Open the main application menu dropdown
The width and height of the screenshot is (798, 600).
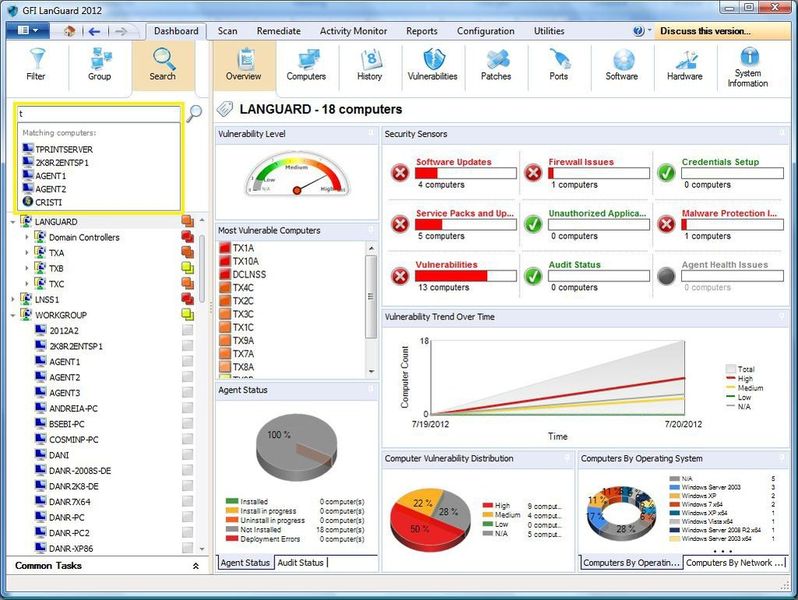(x=27, y=31)
